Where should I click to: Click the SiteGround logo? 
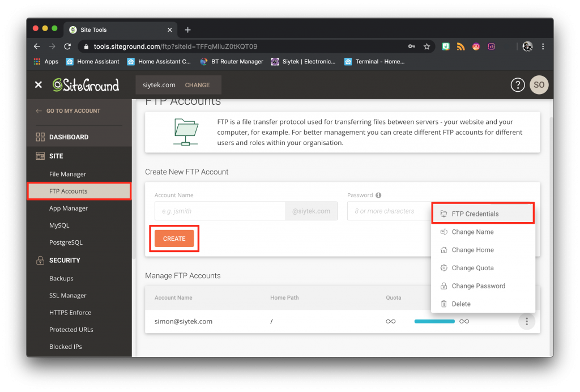click(x=86, y=85)
